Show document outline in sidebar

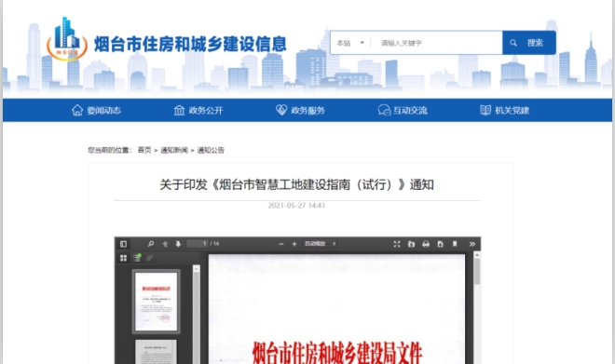click(x=136, y=258)
